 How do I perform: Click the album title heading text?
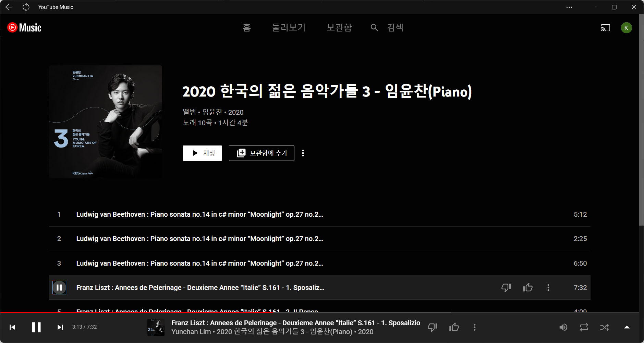pos(327,91)
